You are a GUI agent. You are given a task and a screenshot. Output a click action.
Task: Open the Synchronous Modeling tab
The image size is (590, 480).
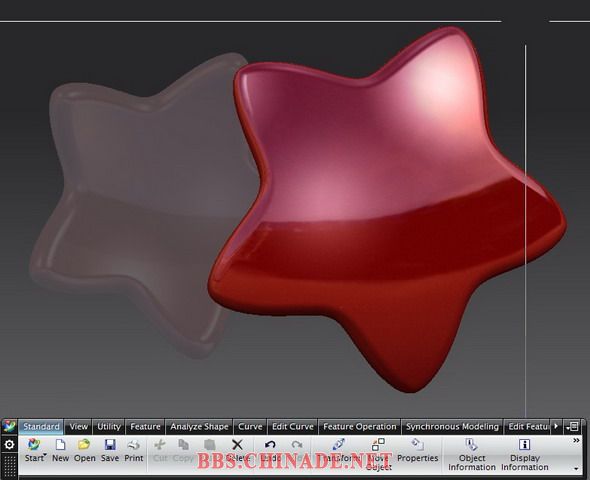point(452,427)
